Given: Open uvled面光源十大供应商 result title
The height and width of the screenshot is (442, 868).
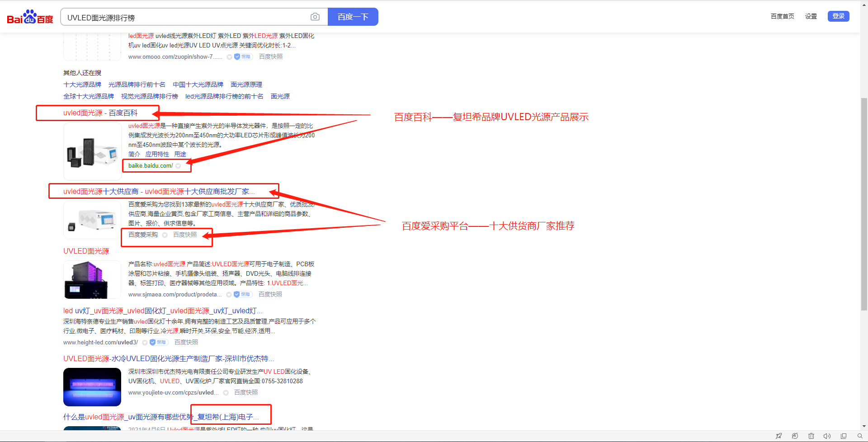Looking at the screenshot, I should click(x=159, y=192).
